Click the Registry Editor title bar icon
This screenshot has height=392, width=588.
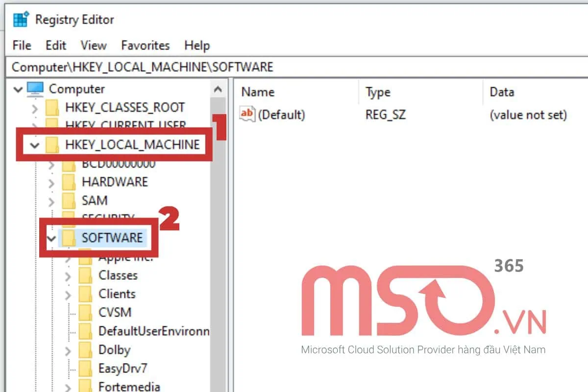tap(21, 20)
